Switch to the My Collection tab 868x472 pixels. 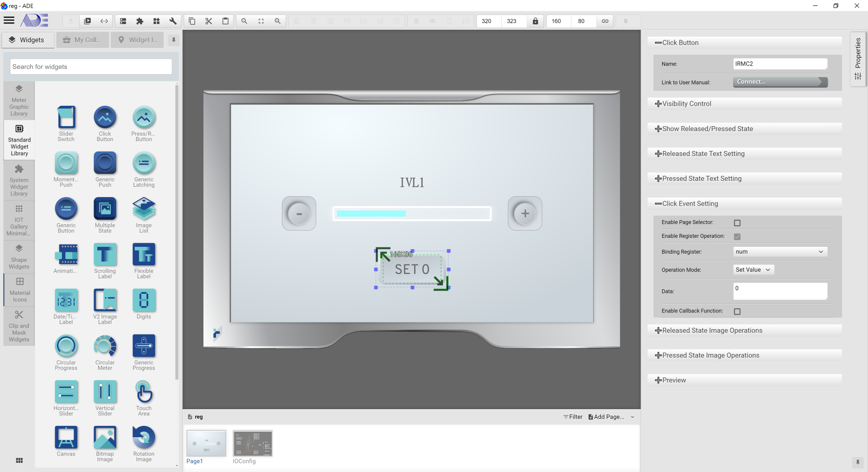(x=83, y=40)
